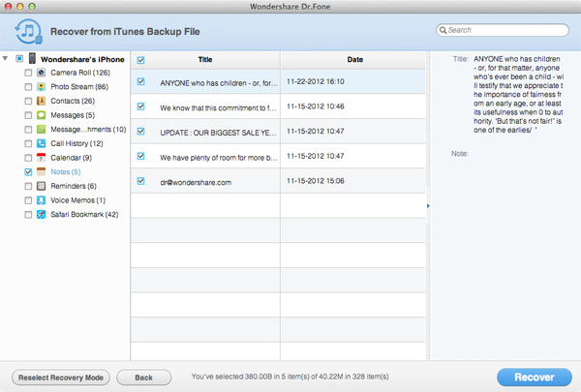Select Wondershare's iPhone device node
Viewport: 581px width, 392px height.
click(x=82, y=59)
